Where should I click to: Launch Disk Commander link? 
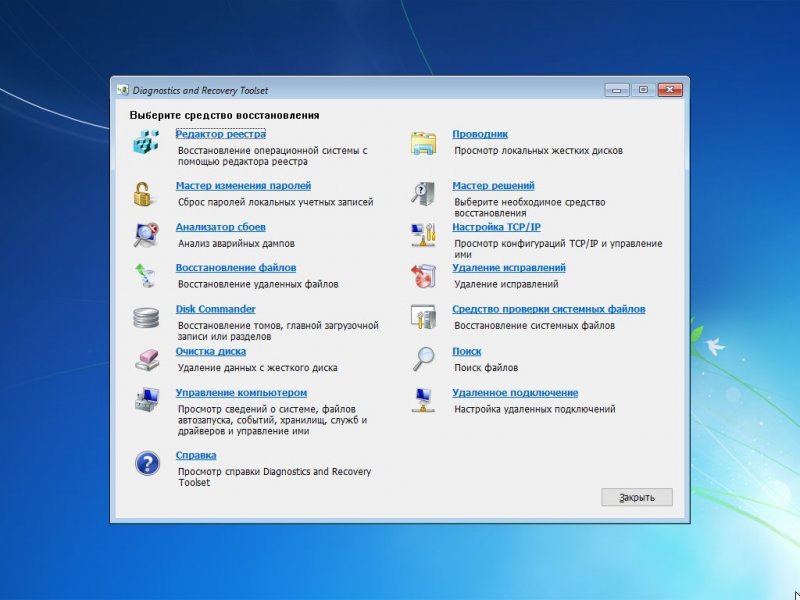[x=215, y=309]
